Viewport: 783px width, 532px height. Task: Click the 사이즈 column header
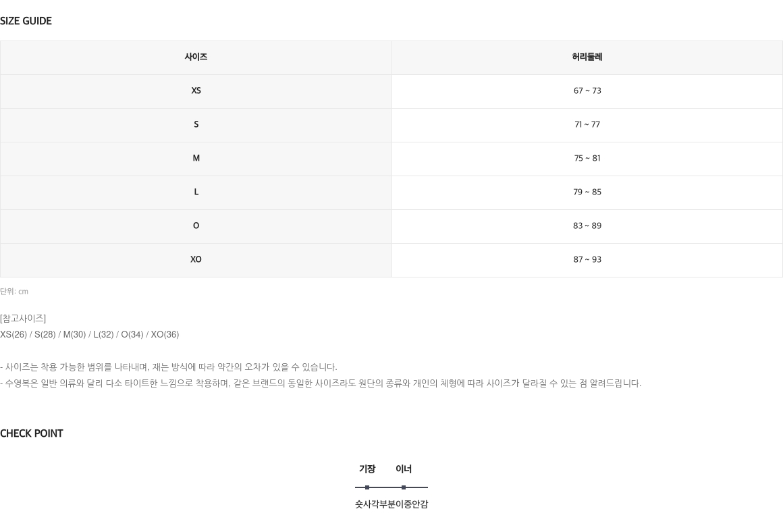196,57
